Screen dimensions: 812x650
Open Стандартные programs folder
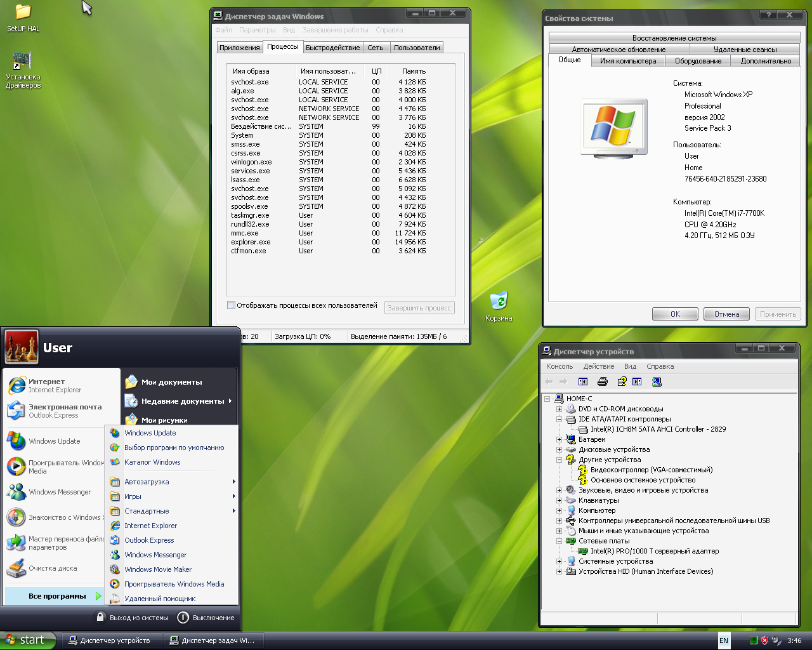click(171, 511)
